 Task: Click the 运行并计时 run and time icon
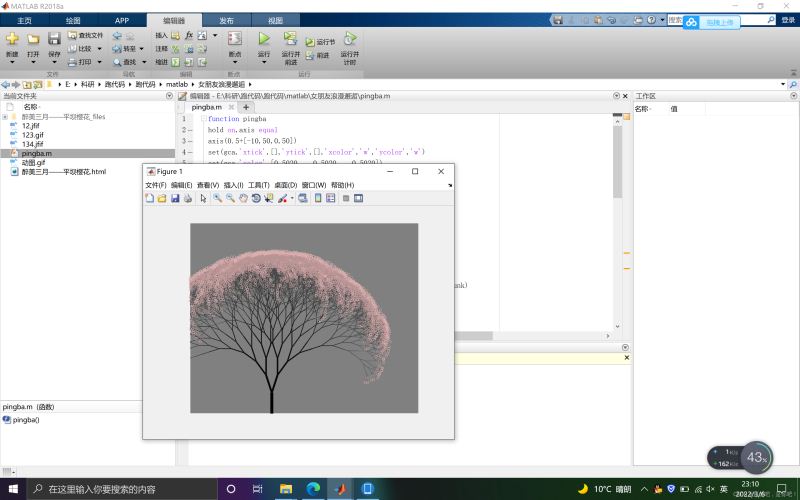coord(349,39)
